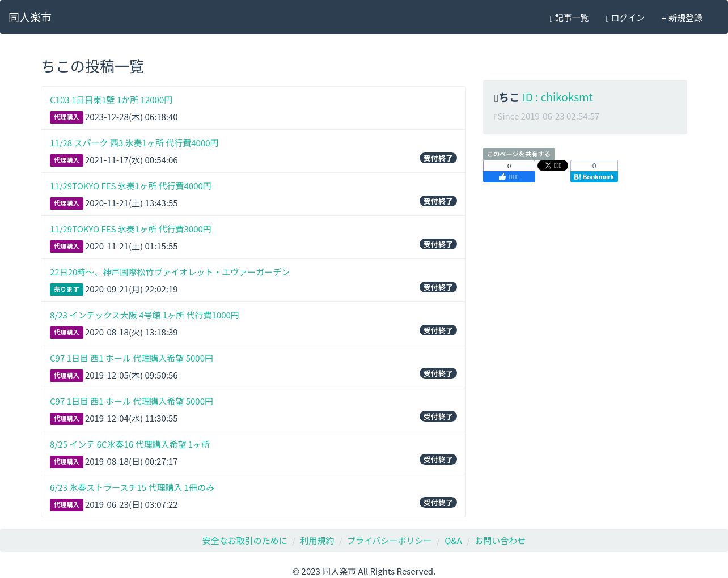728x578 pixels.
Task: Click 代理購入 tag dated 2020-08-18
Action: [66, 333]
